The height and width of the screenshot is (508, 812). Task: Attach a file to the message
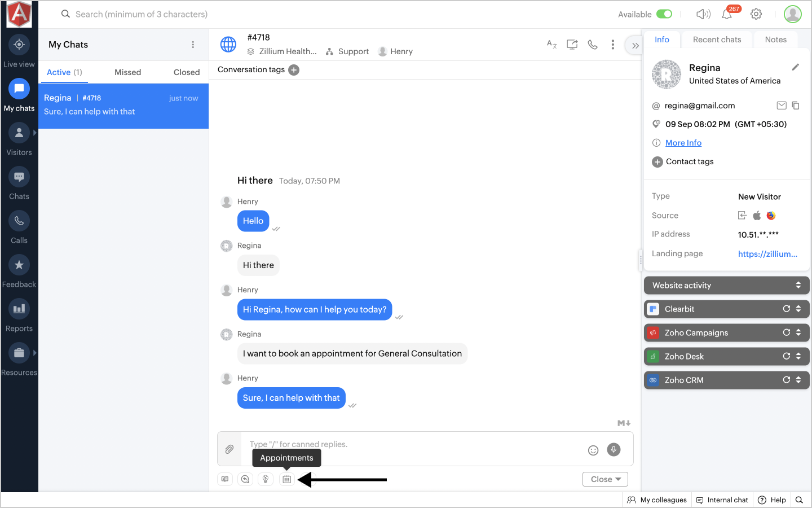coord(230,449)
